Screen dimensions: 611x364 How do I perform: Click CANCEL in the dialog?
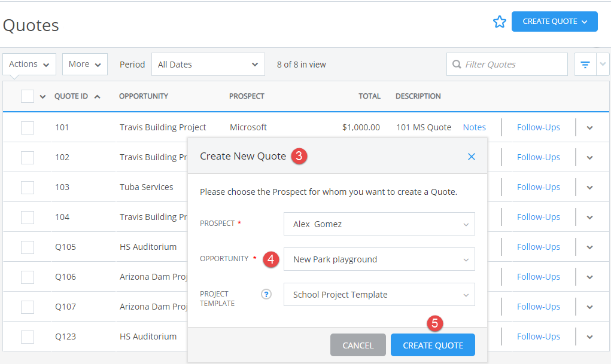[358, 345]
